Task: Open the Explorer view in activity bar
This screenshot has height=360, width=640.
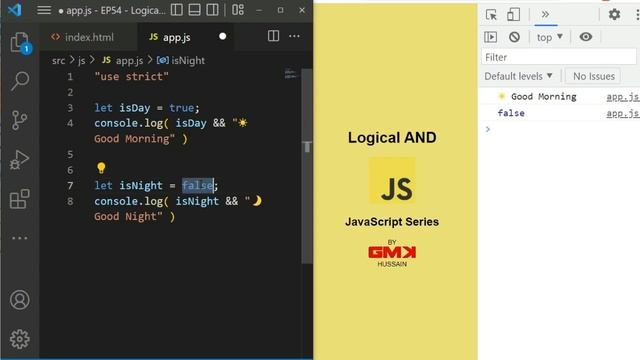Action: [20, 42]
